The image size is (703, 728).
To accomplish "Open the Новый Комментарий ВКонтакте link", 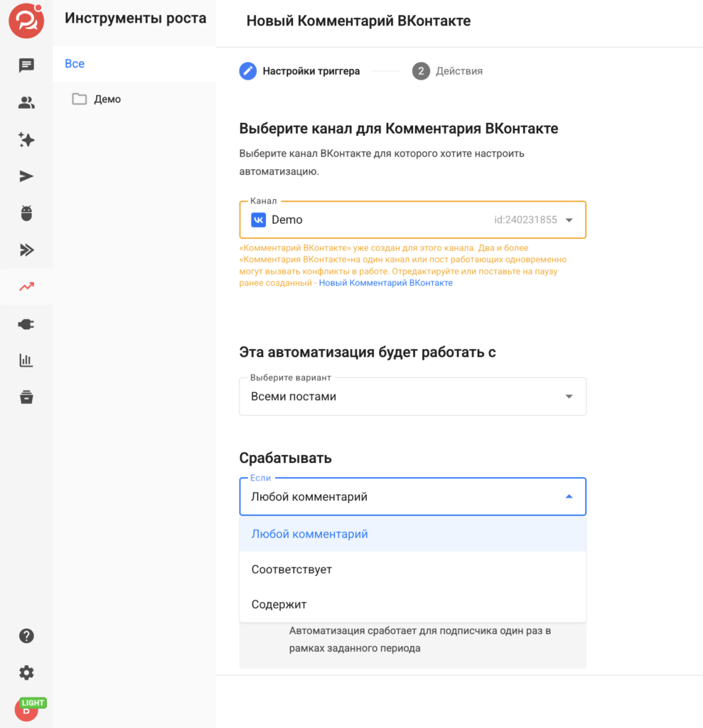I will pos(385,283).
